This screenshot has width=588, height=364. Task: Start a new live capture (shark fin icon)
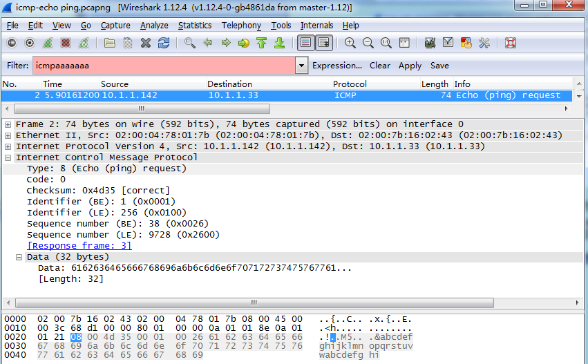[x=48, y=43]
